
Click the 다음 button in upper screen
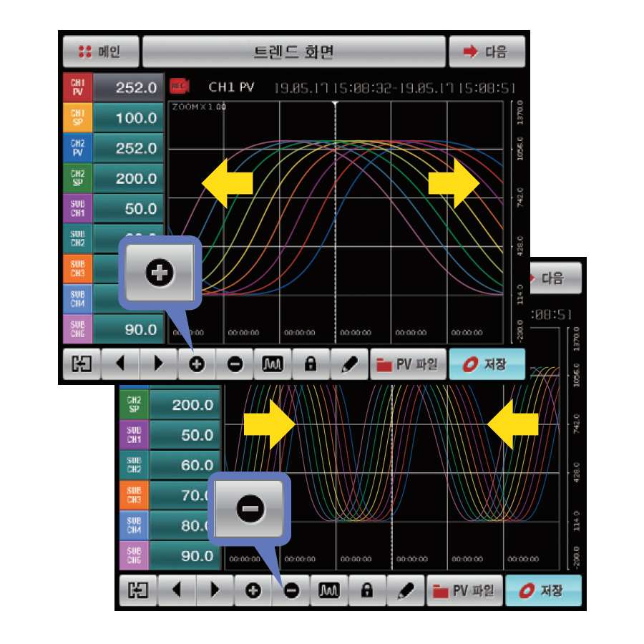point(487,52)
